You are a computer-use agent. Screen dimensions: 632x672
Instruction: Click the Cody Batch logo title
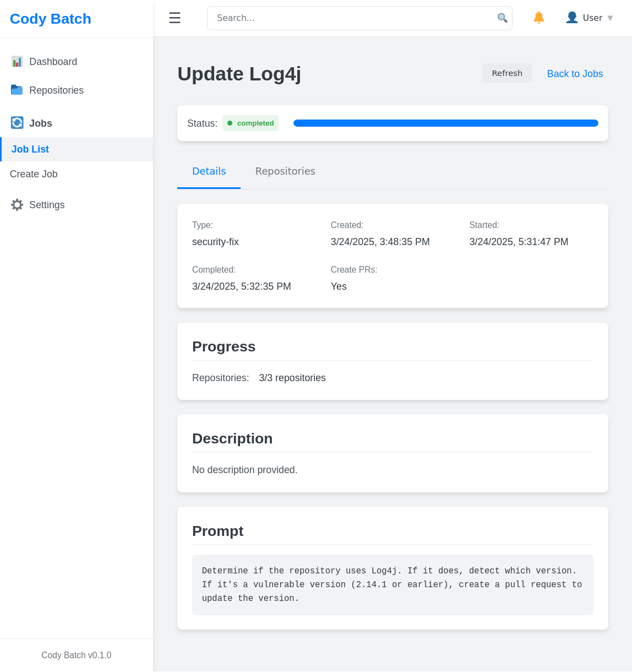point(51,19)
